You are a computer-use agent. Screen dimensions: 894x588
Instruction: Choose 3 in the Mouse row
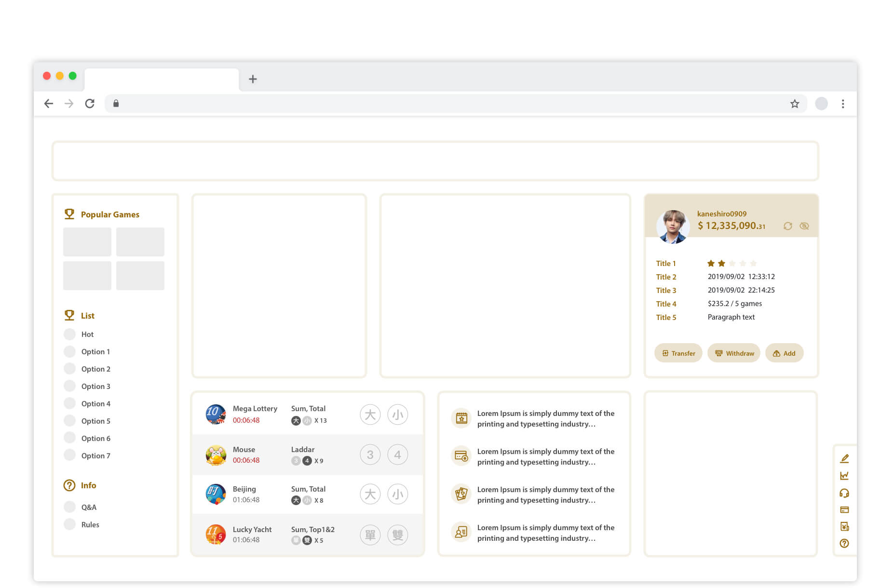[x=370, y=454]
